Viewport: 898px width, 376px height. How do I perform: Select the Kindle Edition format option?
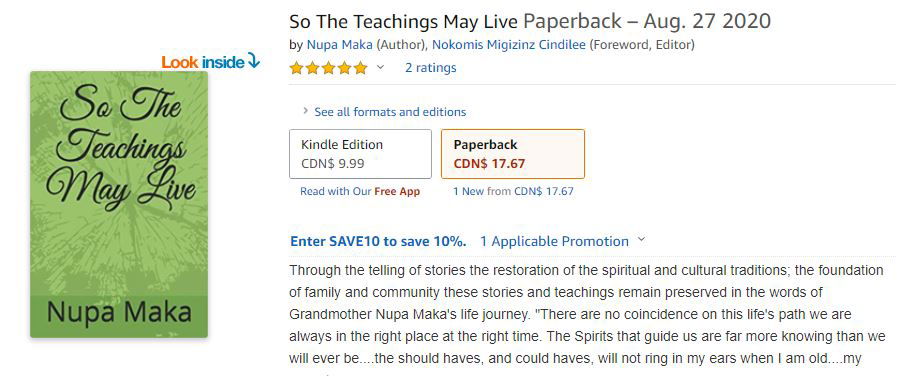(x=360, y=154)
